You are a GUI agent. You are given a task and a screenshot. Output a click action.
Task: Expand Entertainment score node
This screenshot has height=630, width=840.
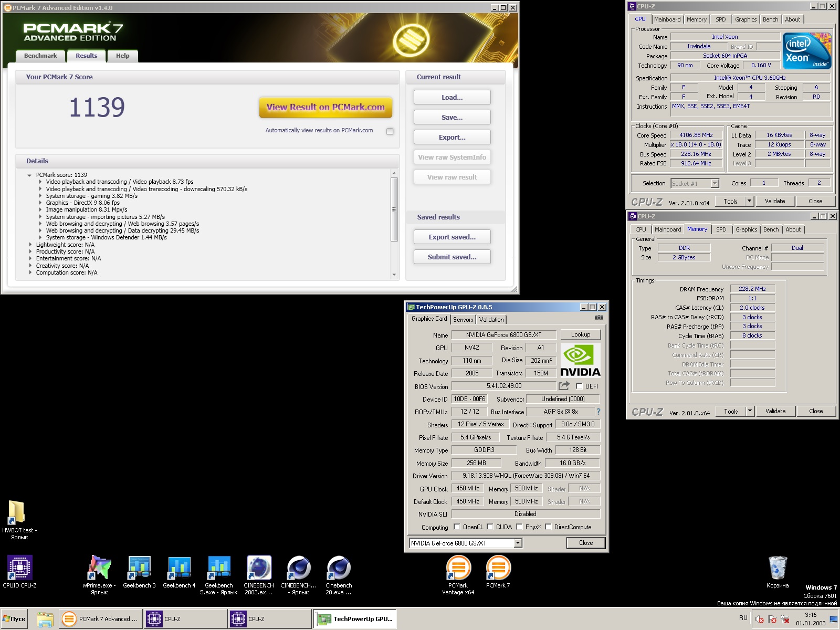tap(30, 258)
